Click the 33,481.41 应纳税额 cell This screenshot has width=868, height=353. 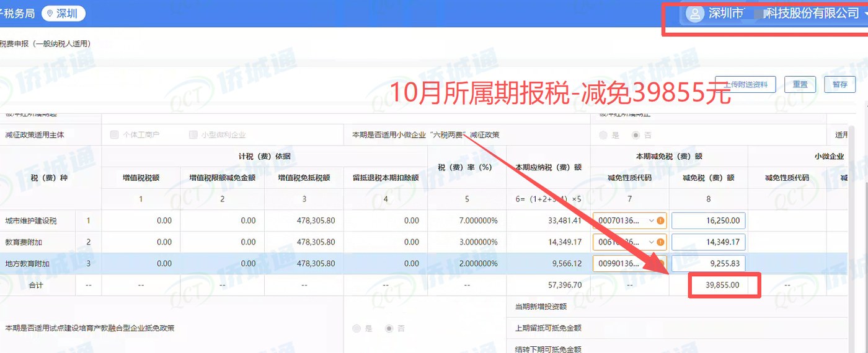[548, 220]
